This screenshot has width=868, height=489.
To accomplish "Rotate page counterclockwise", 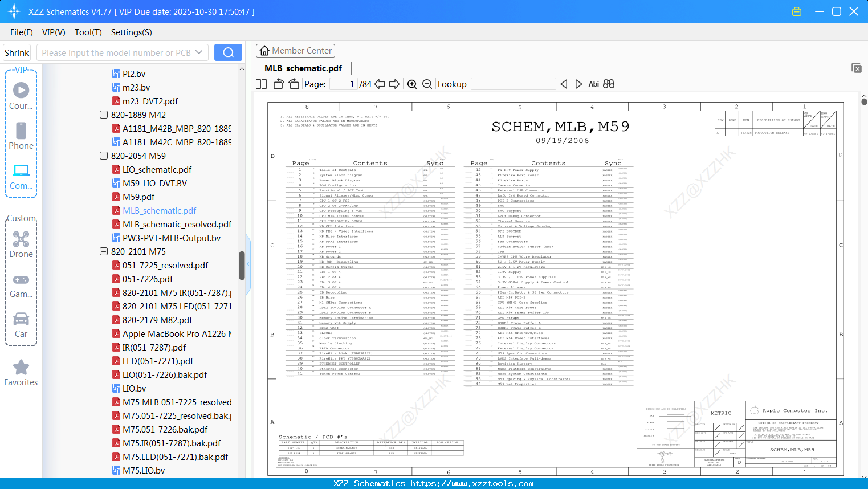I will [279, 84].
